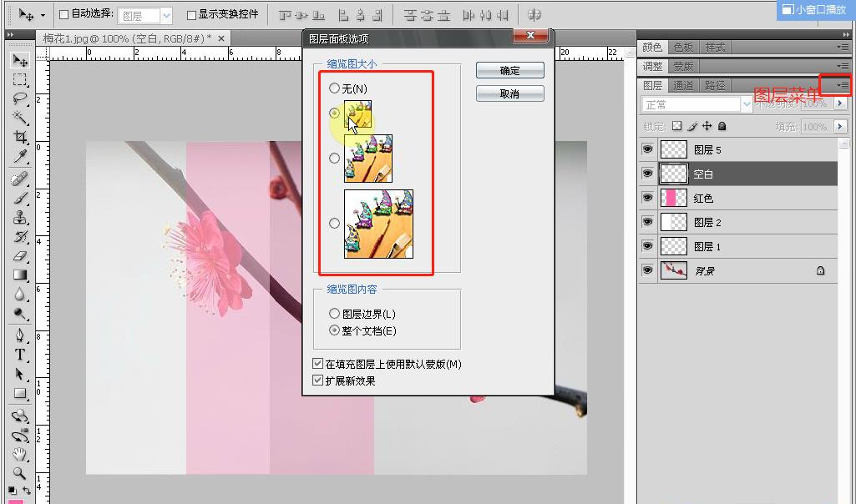
Task: Switch to the 色板 tab
Action: tap(681, 47)
